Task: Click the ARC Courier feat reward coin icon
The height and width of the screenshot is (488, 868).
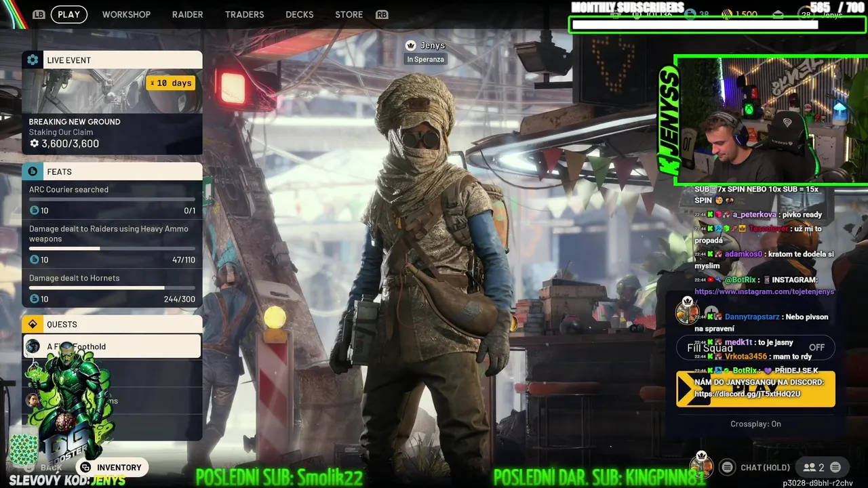Action: click(34, 211)
